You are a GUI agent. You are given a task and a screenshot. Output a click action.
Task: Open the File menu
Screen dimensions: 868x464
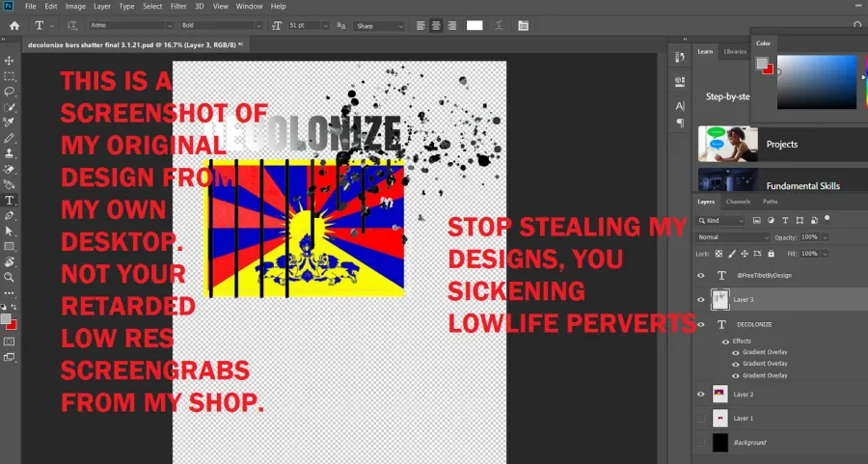pyautogui.click(x=31, y=6)
